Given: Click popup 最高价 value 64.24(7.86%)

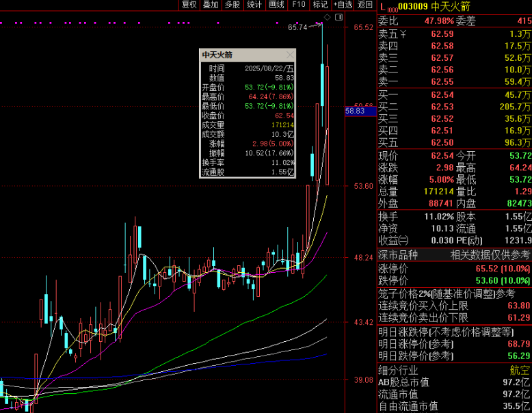Looking at the screenshot, I should 271,96.
